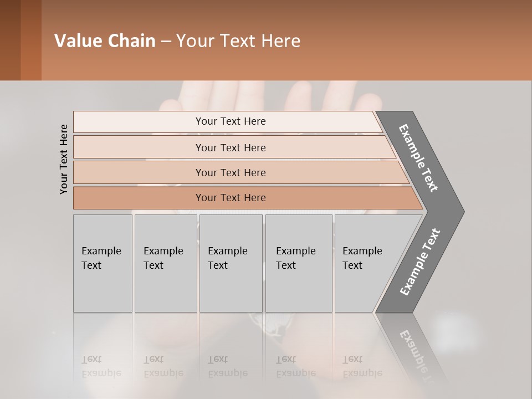Click the narrow orange stripe in the header
Viewport: 532px width, 399px height.
(x=31, y=40)
